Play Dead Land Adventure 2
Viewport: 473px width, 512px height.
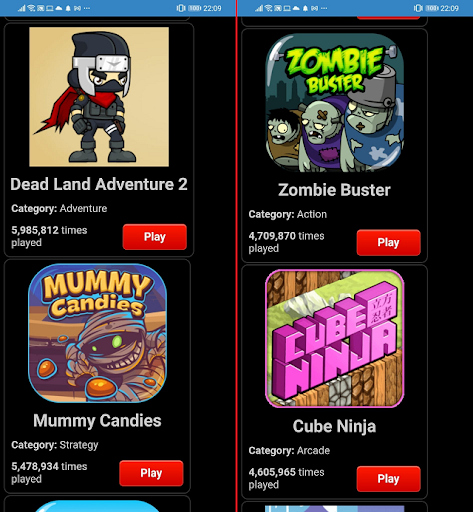click(155, 237)
